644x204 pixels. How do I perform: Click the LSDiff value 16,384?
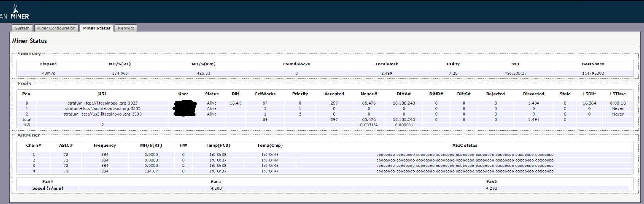point(589,103)
